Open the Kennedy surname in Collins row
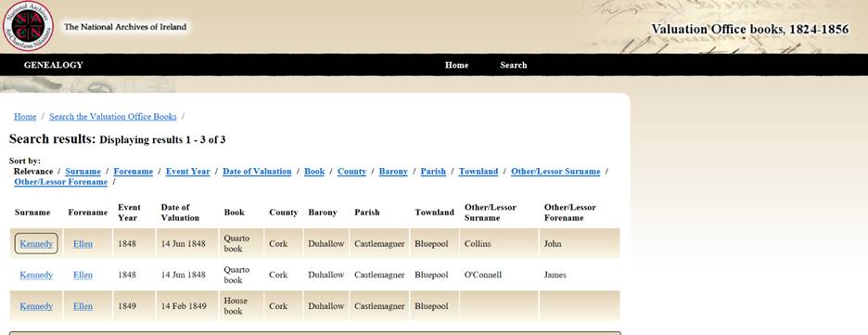This screenshot has width=868, height=335. point(36,244)
